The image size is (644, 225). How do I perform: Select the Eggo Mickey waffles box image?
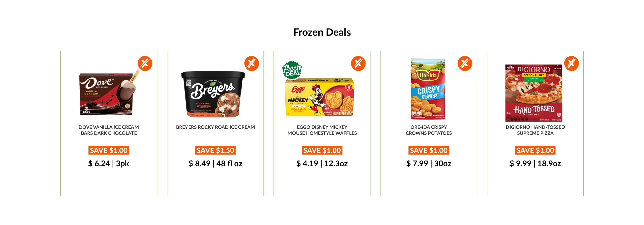[319, 97]
